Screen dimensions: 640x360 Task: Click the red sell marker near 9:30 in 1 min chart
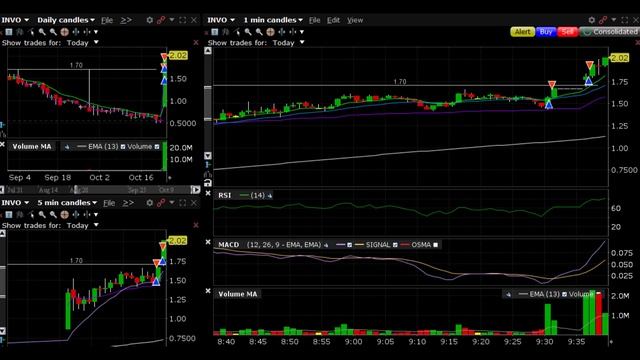tap(552, 84)
